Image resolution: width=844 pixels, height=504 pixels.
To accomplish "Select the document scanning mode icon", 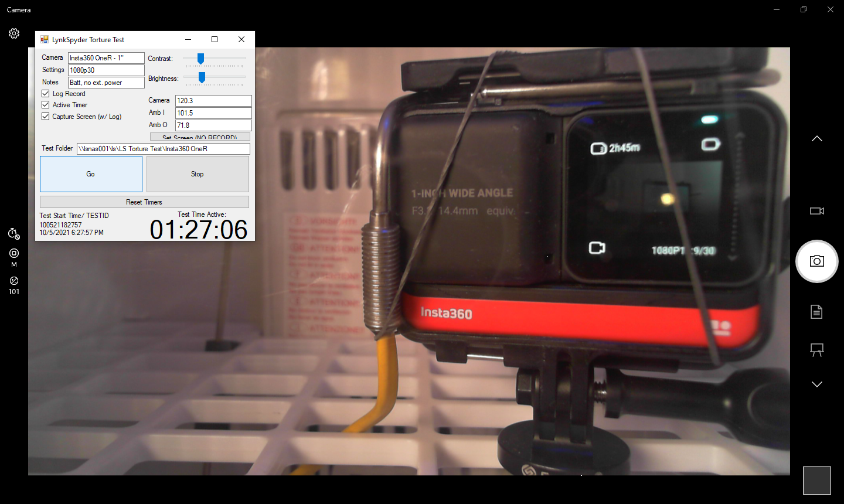I will pyautogui.click(x=816, y=311).
